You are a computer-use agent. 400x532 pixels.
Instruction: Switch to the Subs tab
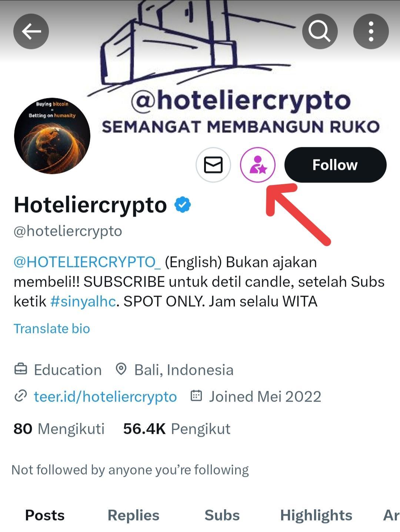coord(222,515)
